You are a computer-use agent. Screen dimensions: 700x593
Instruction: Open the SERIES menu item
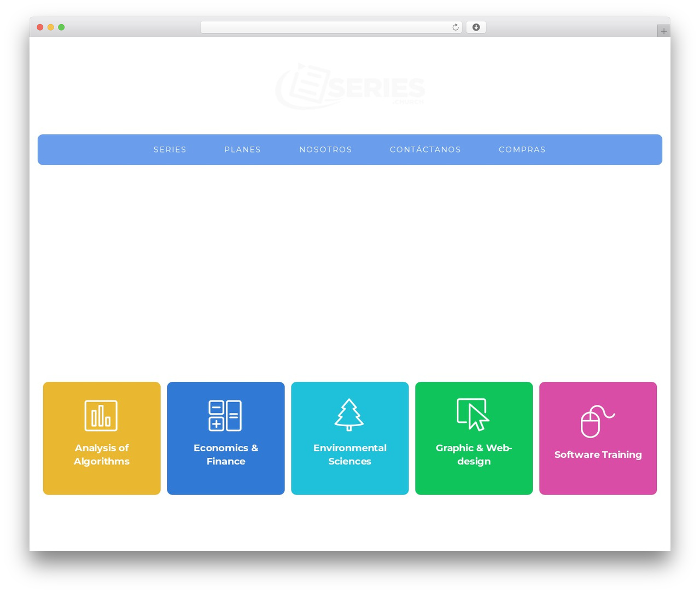pyautogui.click(x=170, y=149)
